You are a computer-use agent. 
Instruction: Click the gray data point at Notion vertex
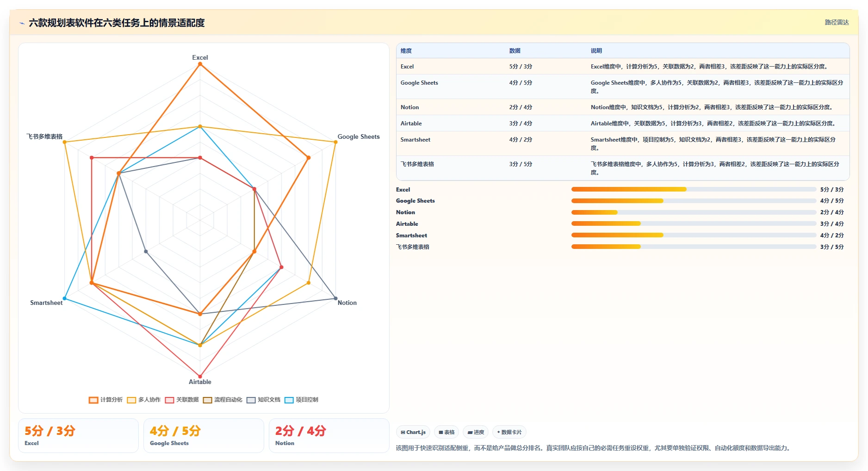335,298
